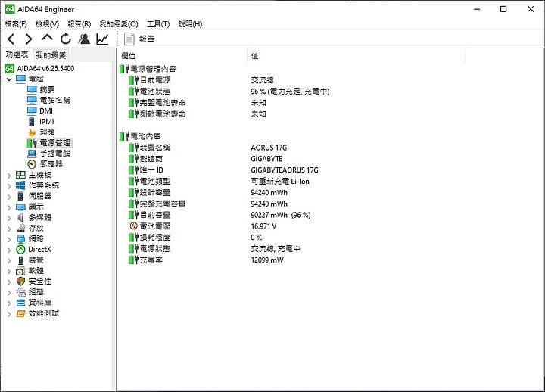Click the speaker icon for 多媒體
Screen dimensions: 545x392
pos(21,217)
